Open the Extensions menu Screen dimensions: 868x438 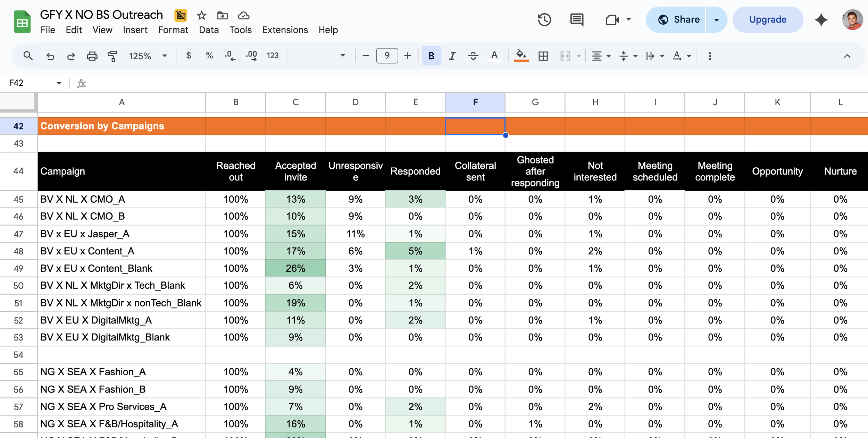[285, 30]
